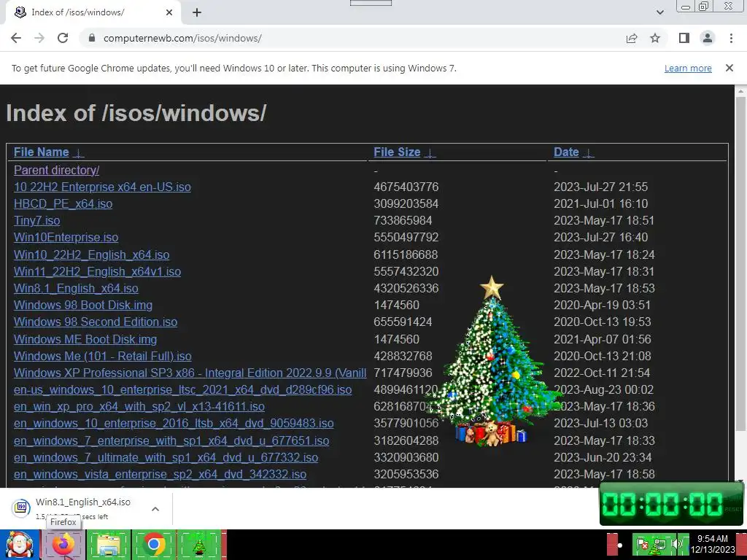Open Windows 98 Boot Disk.img
Image resolution: width=747 pixels, height=560 pixels.
83,305
